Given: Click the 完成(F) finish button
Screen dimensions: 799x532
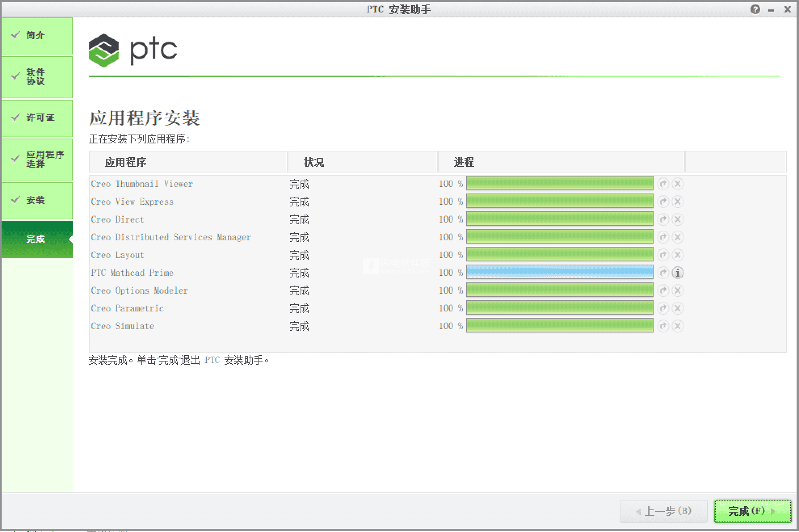Looking at the screenshot, I should tap(753, 511).
